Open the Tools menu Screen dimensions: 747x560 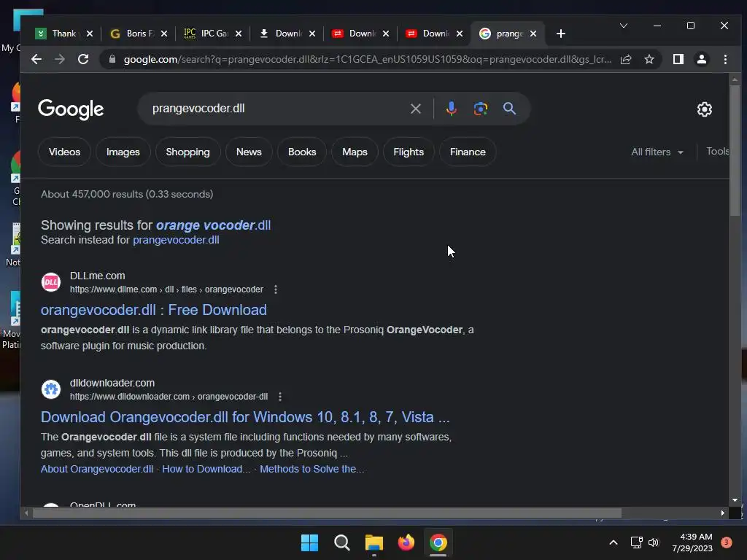pyautogui.click(x=718, y=152)
